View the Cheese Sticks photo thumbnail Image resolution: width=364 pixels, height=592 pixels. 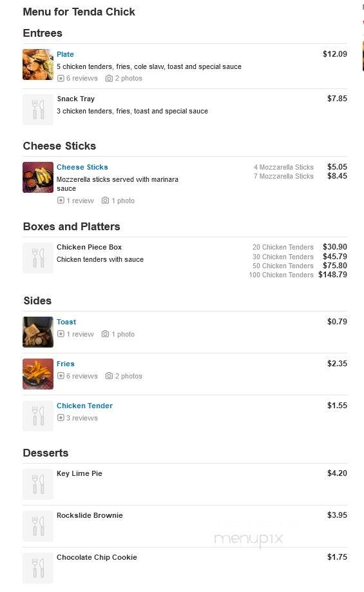(x=38, y=177)
